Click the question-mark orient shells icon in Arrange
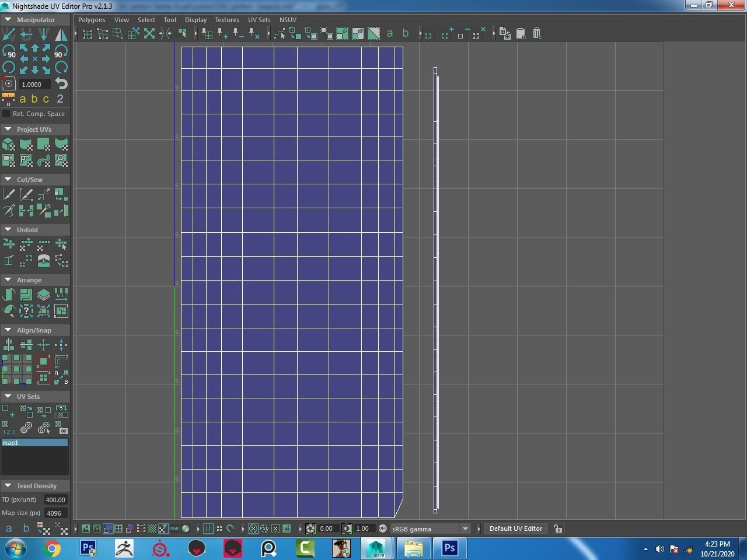This screenshot has width=747, height=560. (x=26, y=311)
